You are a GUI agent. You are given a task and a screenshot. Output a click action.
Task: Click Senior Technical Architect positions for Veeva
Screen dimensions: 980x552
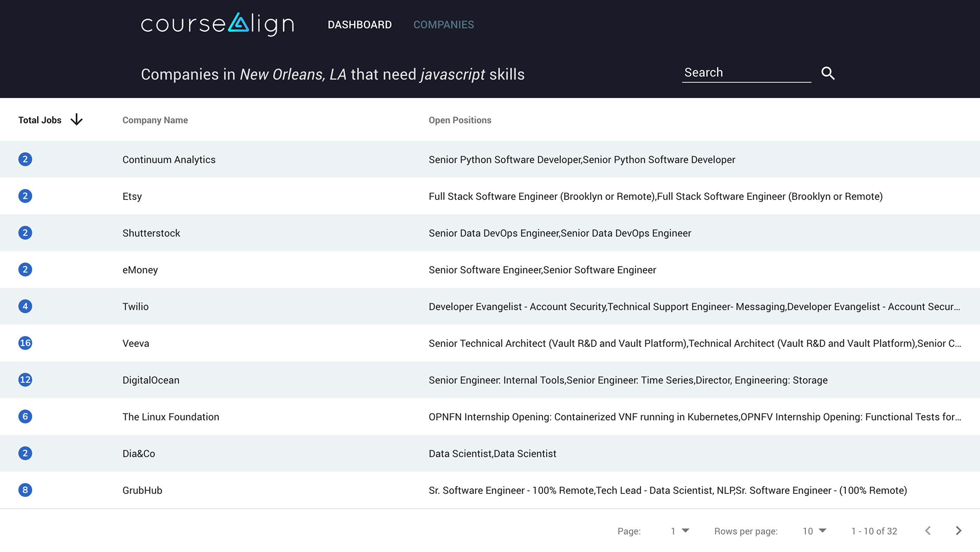[695, 343]
